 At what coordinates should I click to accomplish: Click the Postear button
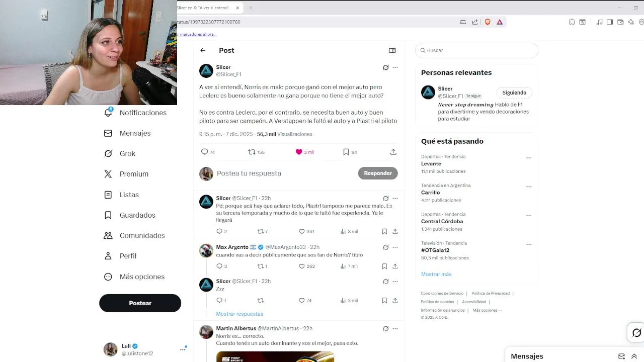140,303
